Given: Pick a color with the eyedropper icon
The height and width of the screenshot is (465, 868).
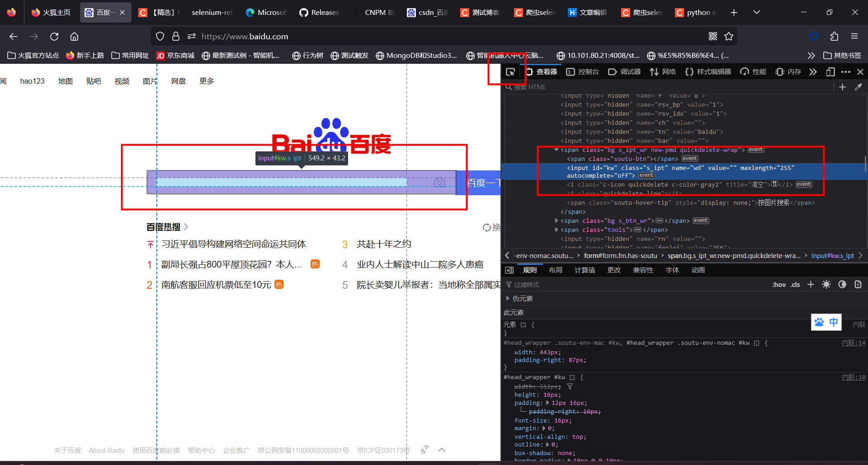Looking at the screenshot, I should (858, 87).
